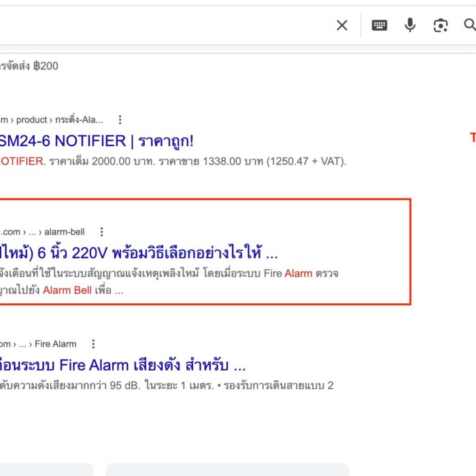This screenshot has width=476, height=476.
Task: Click the magnifying glass search icon
Action: coord(470,24)
